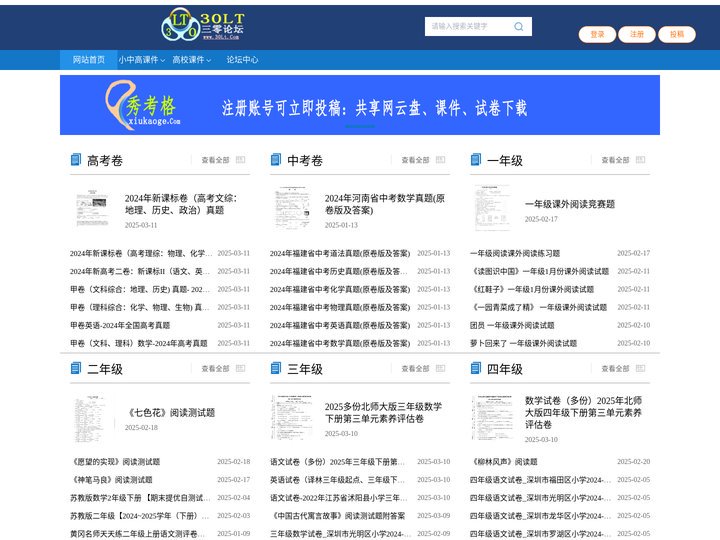Open 甲卷（文科、理科）数学-2024年高考真题
Image resolution: width=720 pixels, height=540 pixels.
pos(139,343)
